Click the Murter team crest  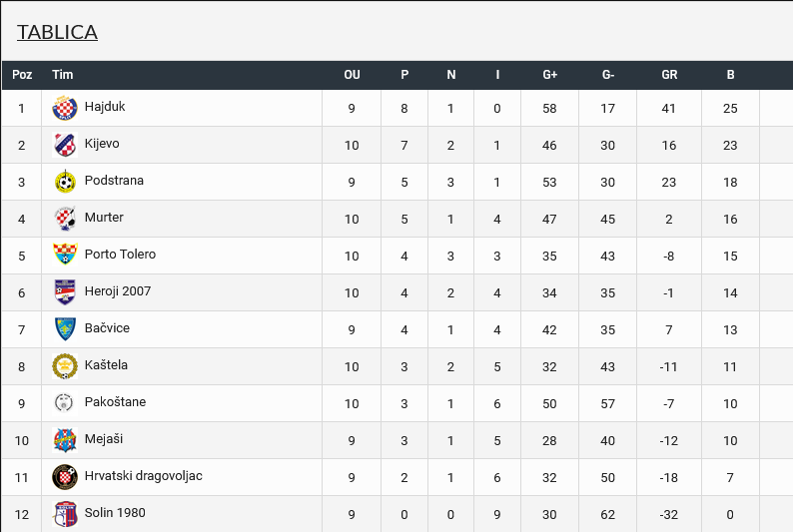point(65,219)
